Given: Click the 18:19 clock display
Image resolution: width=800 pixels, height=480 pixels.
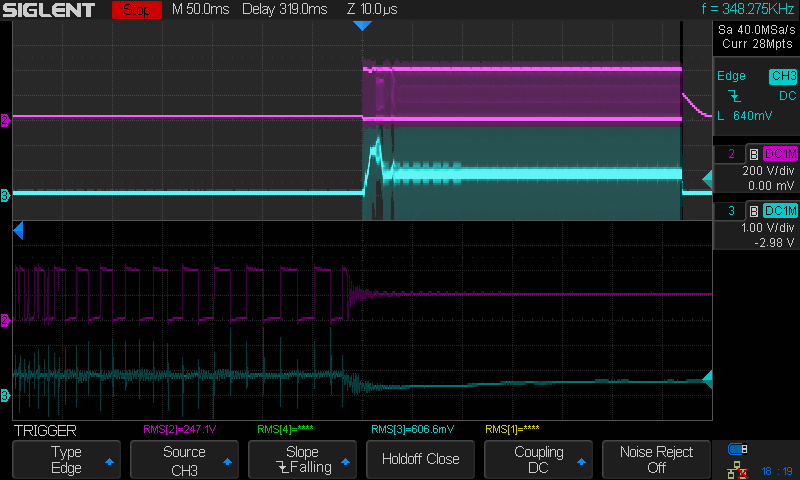Looking at the screenshot, I should 777,471.
